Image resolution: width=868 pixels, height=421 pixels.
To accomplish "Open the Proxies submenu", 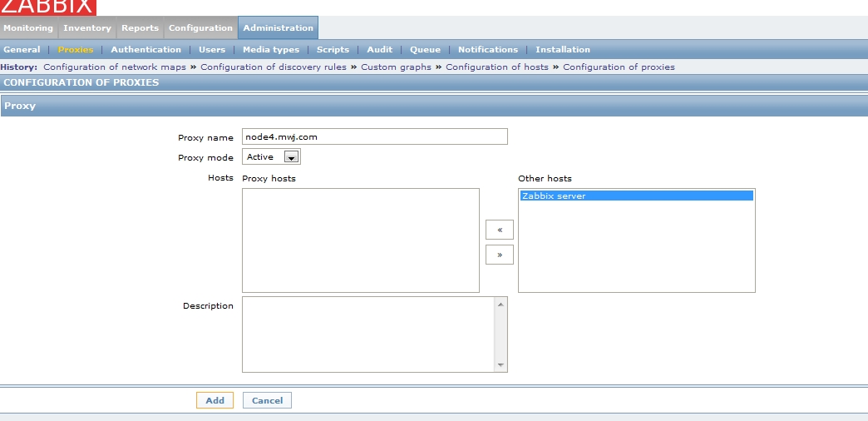I will tap(76, 49).
